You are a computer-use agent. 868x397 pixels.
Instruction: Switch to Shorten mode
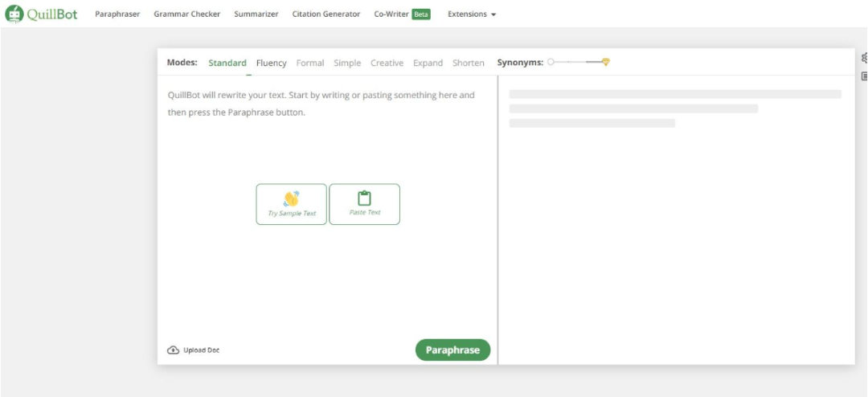pyautogui.click(x=469, y=63)
